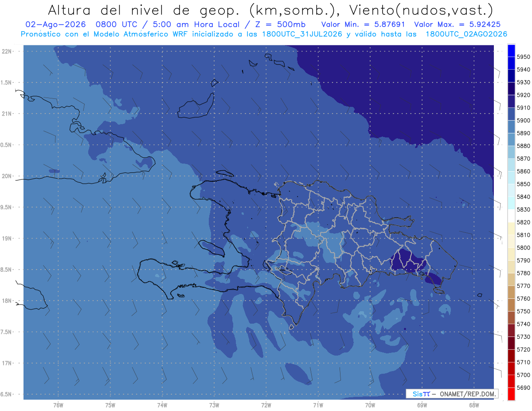Click the '22N' latitude label
This screenshot has width=532, height=411.
pyautogui.click(x=7, y=51)
